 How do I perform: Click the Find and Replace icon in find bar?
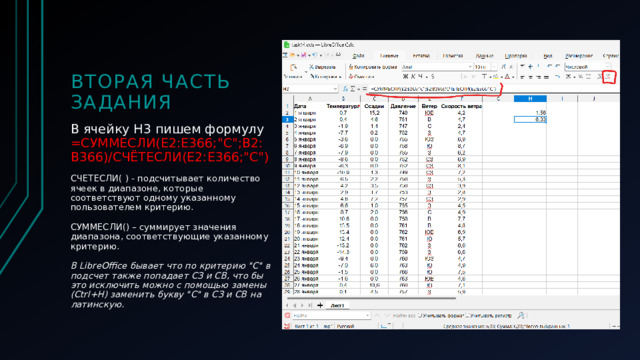point(521,316)
